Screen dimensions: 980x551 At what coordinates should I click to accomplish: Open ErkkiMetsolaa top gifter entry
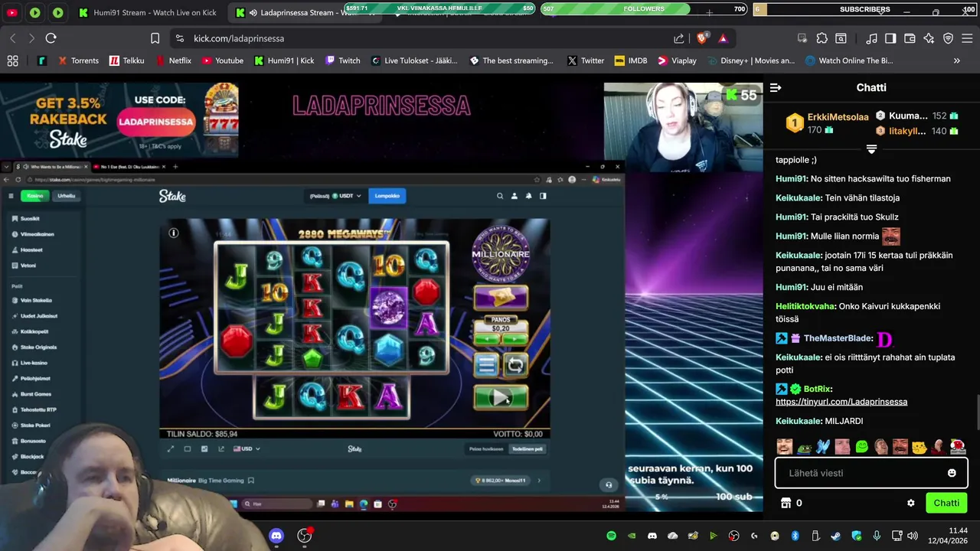tap(828, 123)
